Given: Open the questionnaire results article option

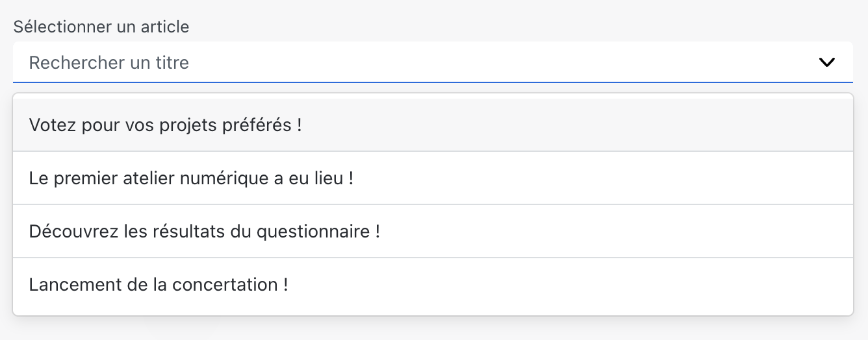Looking at the screenshot, I should pos(204,231).
